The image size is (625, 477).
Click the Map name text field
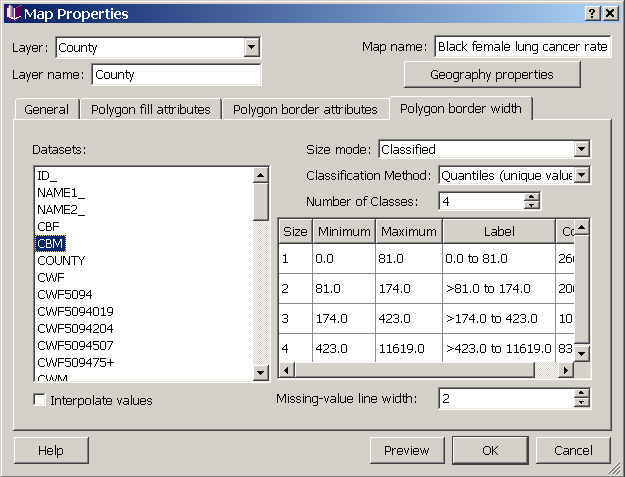pos(522,47)
